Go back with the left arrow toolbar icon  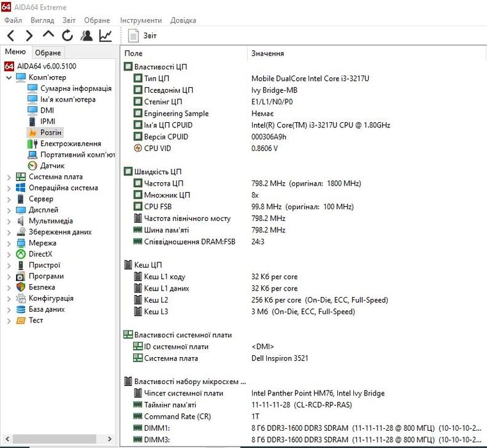11,36
